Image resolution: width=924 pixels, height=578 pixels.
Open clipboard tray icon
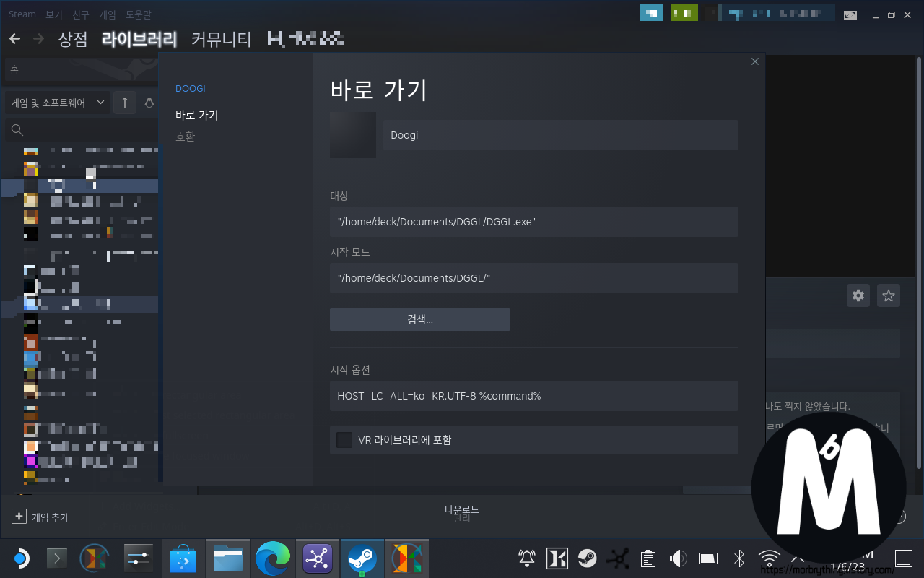(648, 558)
